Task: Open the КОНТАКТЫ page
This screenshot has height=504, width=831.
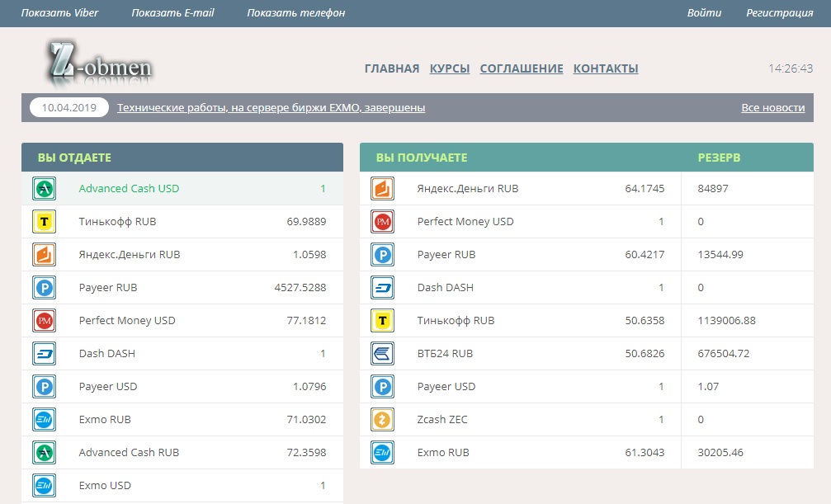Action: pos(606,68)
